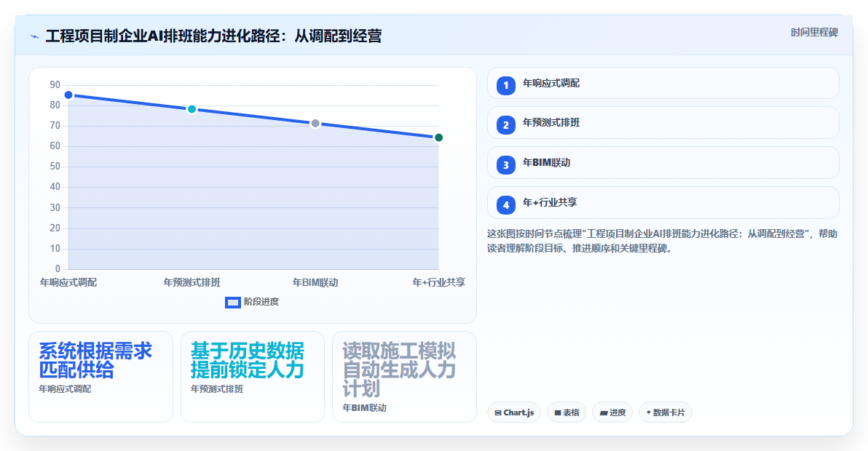Click the y-axis value 0
Viewport: 868px width, 451px height.
pyautogui.click(x=58, y=269)
